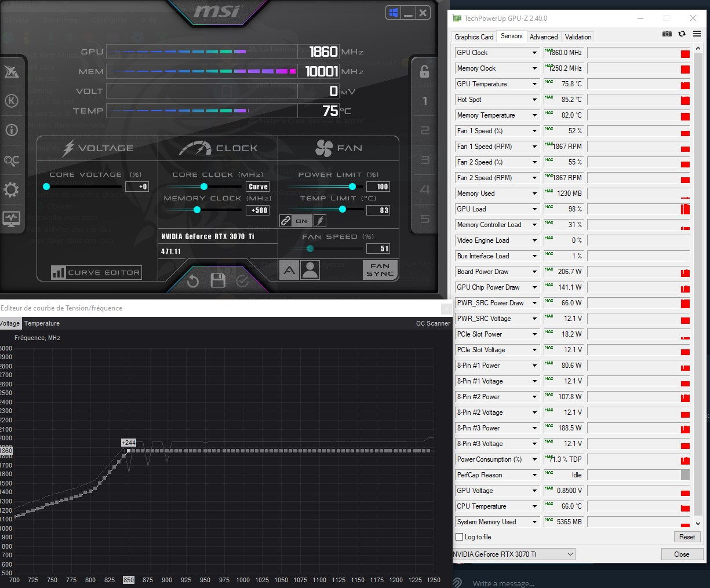Open the NVIDIA GeForce RTX 3070 Ti selector
Screen dimensions: 710x588
point(514,554)
